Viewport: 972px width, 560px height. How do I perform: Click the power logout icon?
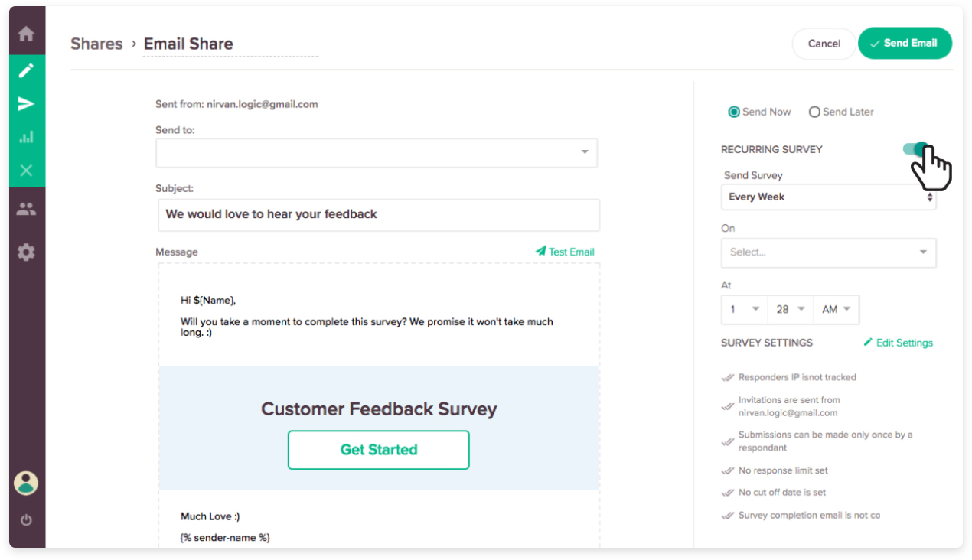pos(26,519)
